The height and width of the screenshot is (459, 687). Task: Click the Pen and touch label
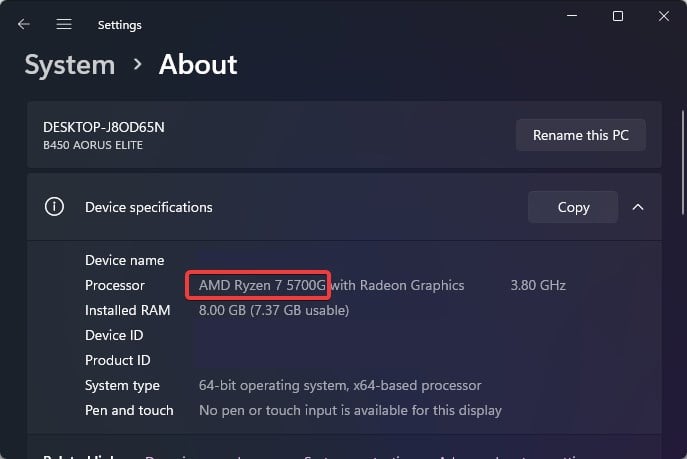pos(129,410)
